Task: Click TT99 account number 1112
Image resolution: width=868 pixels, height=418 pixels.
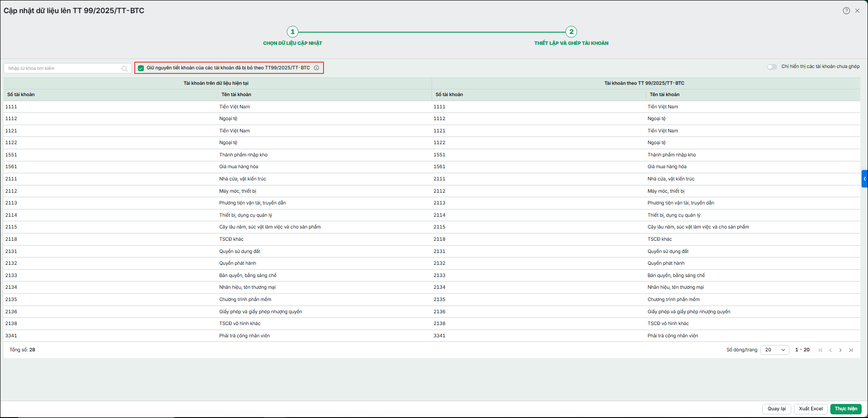Action: click(439, 119)
